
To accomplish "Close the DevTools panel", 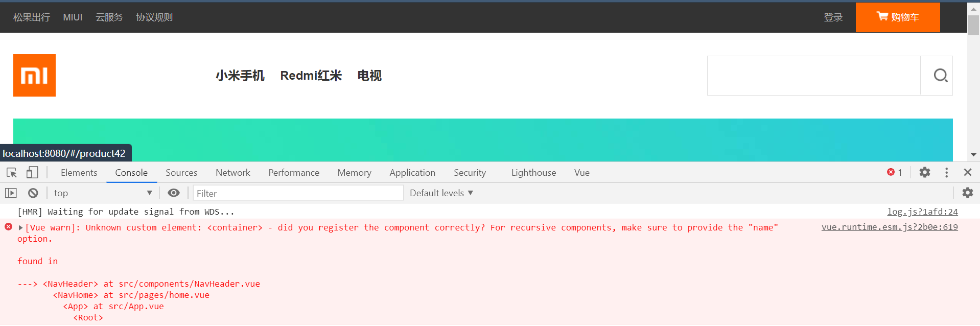I will (x=968, y=173).
